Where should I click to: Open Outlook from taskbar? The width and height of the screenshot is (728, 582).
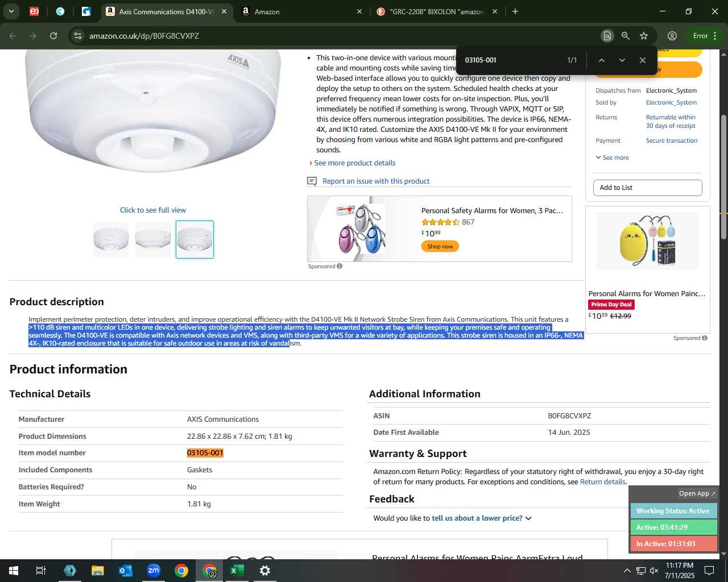126,571
